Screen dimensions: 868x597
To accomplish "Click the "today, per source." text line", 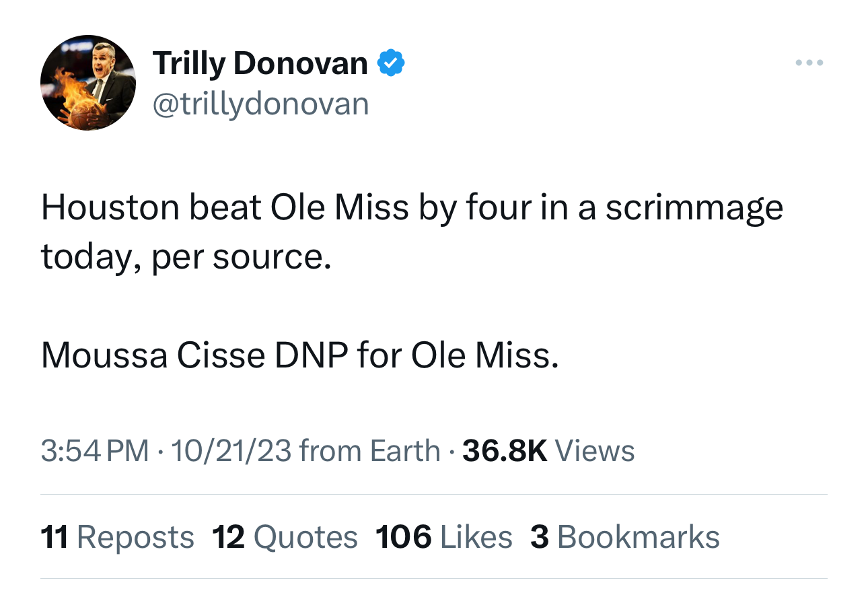I will click(x=186, y=256).
